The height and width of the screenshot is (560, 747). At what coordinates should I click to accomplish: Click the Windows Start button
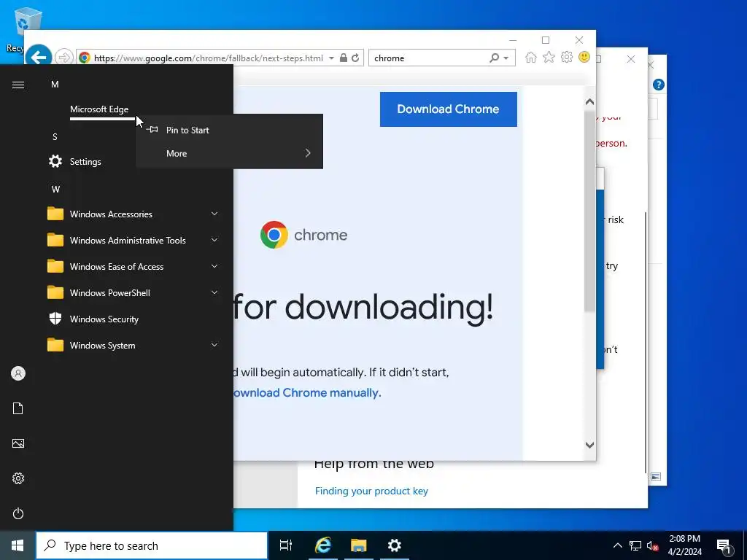coord(18,545)
